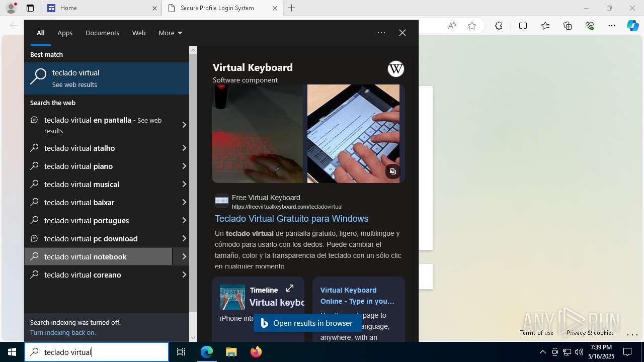Screen dimensions: 644x362
Task: Click search results scrollbar up arrow
Action: click(x=193, y=50)
